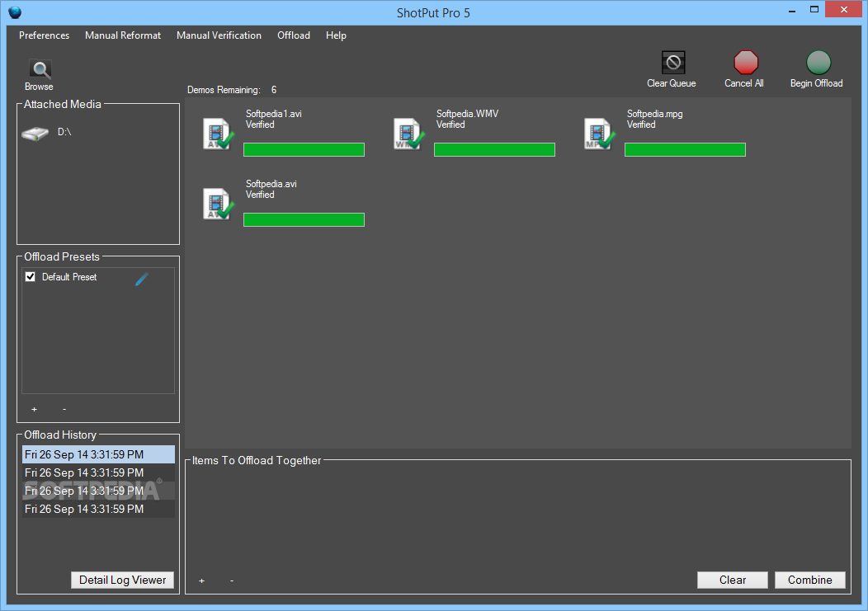Click the Combine button
The width and height of the screenshot is (868, 611).
click(810, 580)
